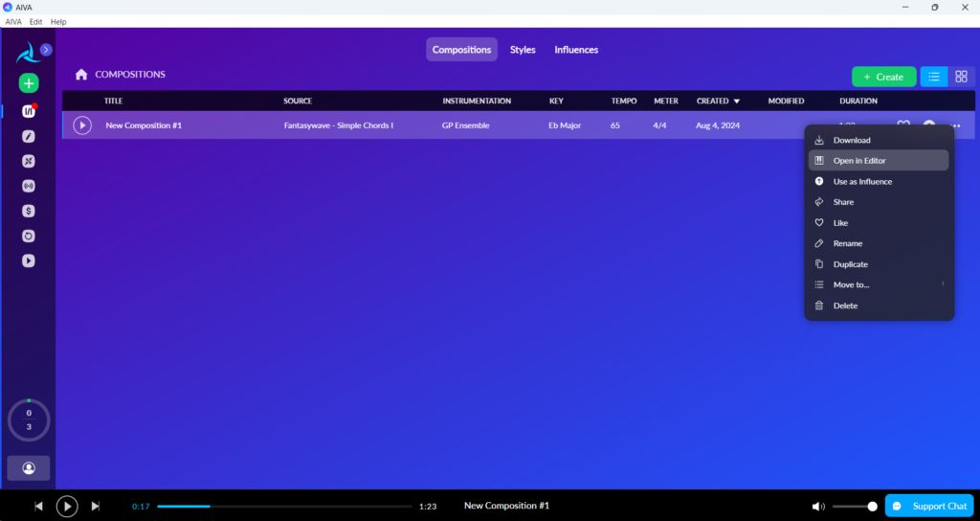Play New Composition #1 from the row
Image resolution: width=980 pixels, height=521 pixels.
coord(82,125)
